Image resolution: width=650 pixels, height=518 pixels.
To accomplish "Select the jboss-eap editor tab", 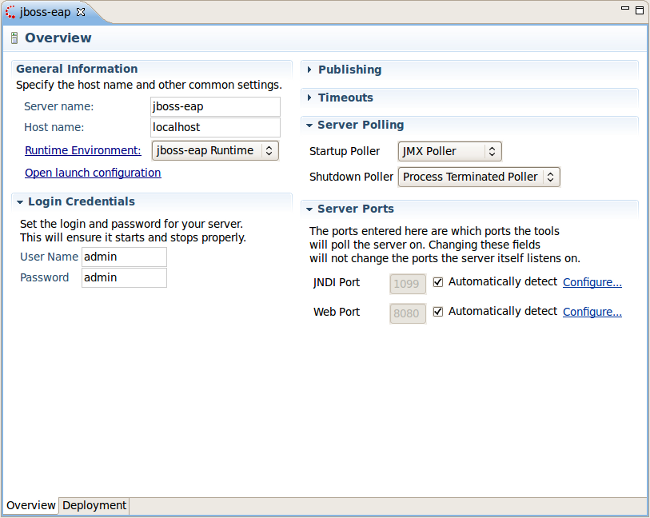I will point(45,12).
